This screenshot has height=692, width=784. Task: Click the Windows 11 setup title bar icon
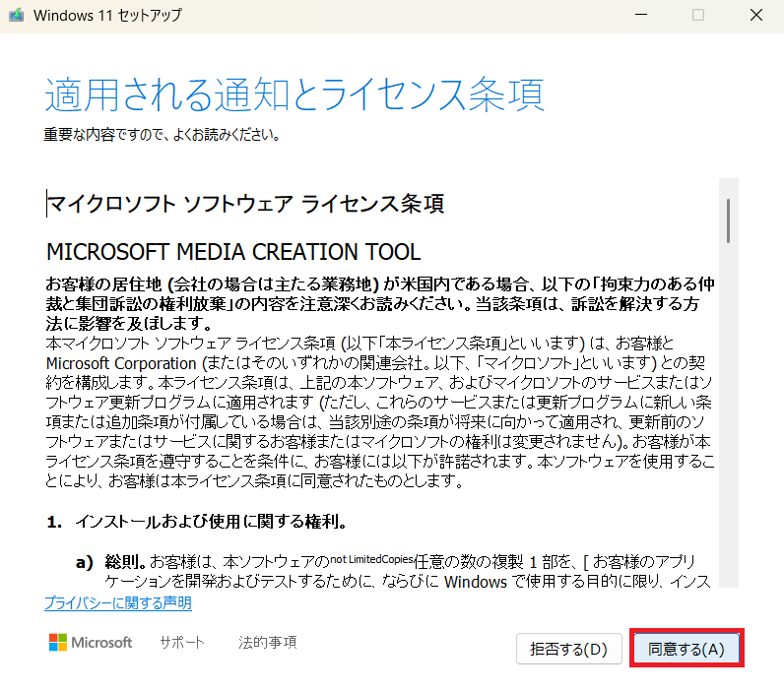click(x=17, y=15)
